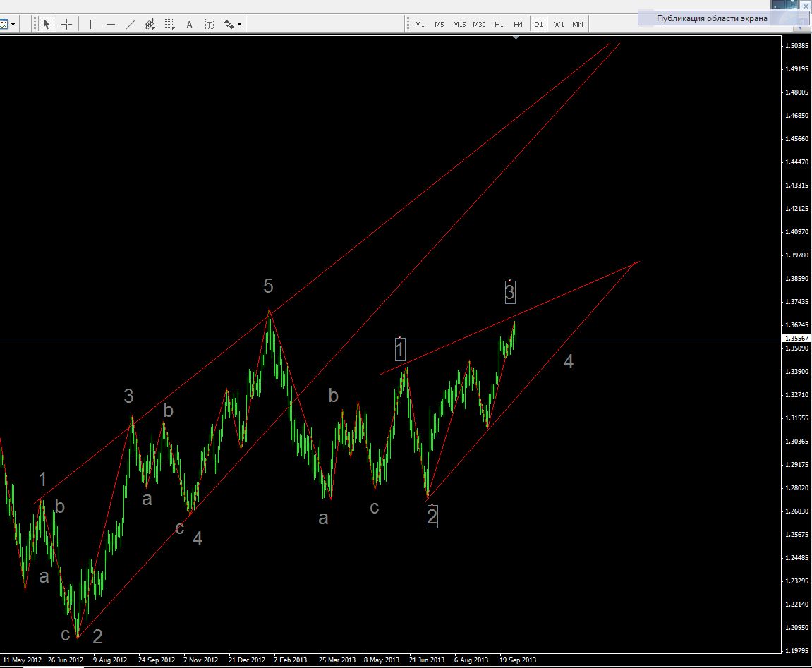Click the 6 Aug 2013 date label
This screenshot has width=812, height=668.
471,660
